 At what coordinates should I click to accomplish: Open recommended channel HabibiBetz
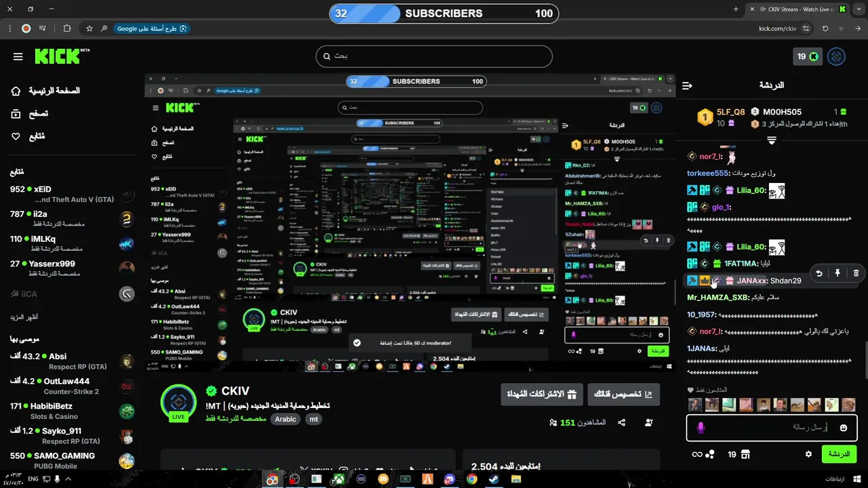point(71,411)
